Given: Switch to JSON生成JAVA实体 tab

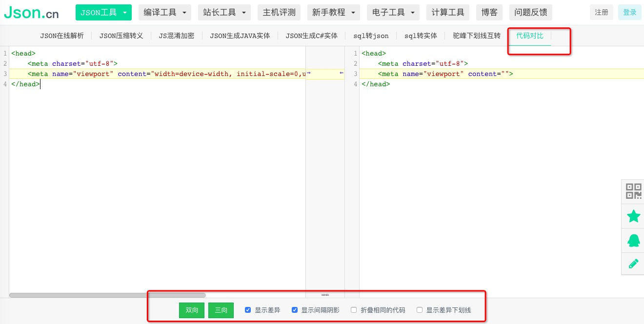Looking at the screenshot, I should [x=240, y=36].
